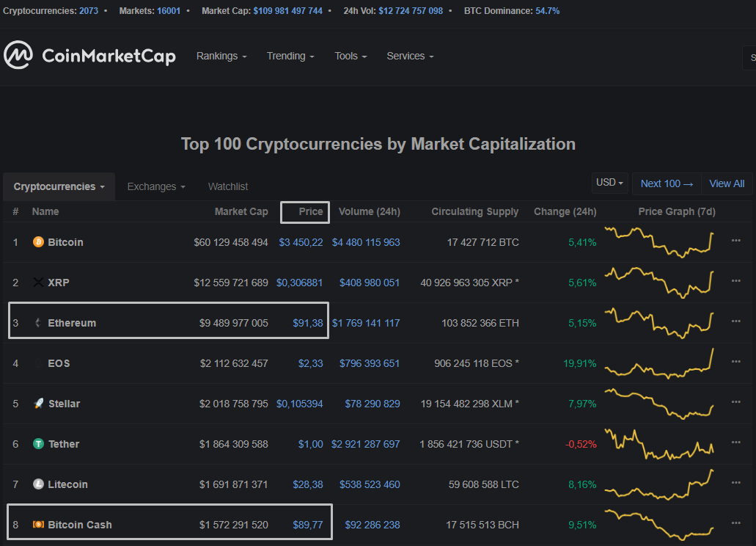Click the XRP currency icon
This screenshot has width=756, height=546.
pos(38,282)
